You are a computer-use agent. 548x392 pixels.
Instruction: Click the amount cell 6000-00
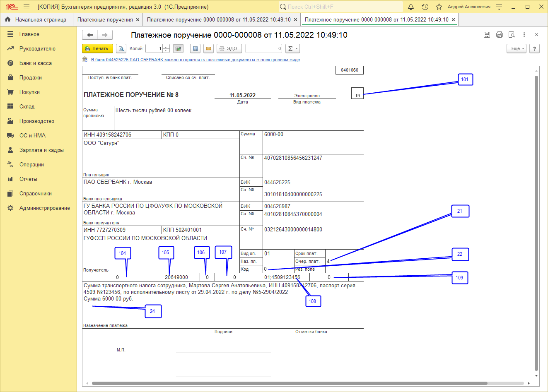point(274,135)
